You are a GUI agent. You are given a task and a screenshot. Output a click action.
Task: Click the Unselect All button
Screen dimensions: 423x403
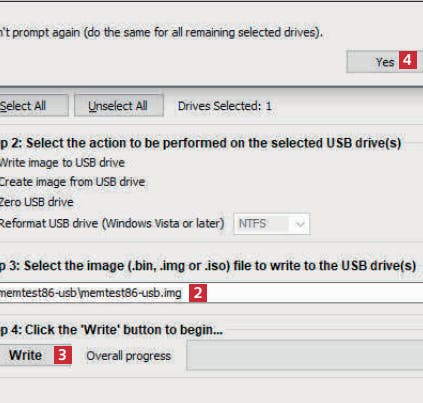(x=119, y=106)
